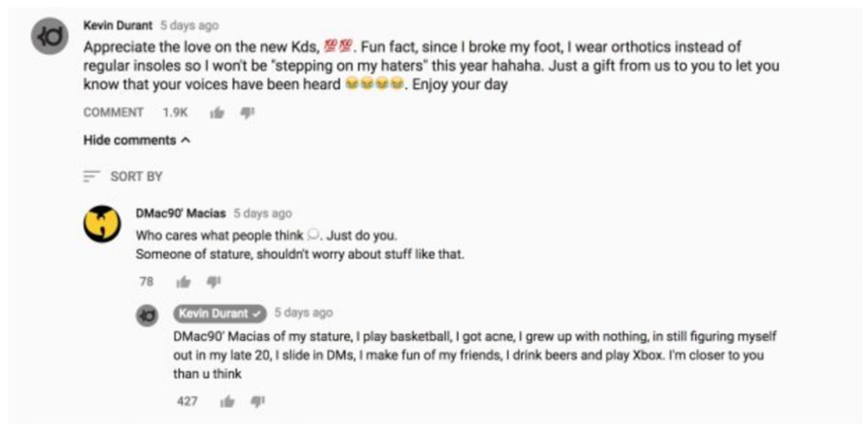
Task: Click the COMMENT button under the post
Action: coord(113,113)
